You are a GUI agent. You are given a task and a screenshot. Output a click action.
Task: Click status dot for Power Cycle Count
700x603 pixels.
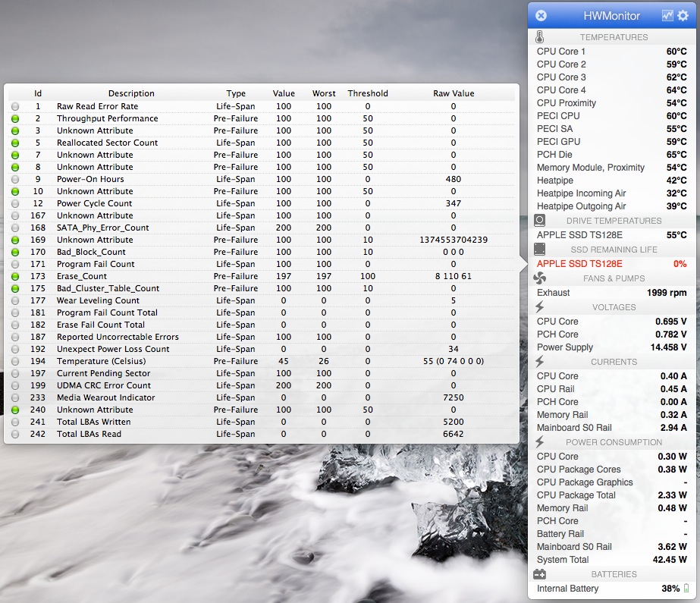[15, 203]
